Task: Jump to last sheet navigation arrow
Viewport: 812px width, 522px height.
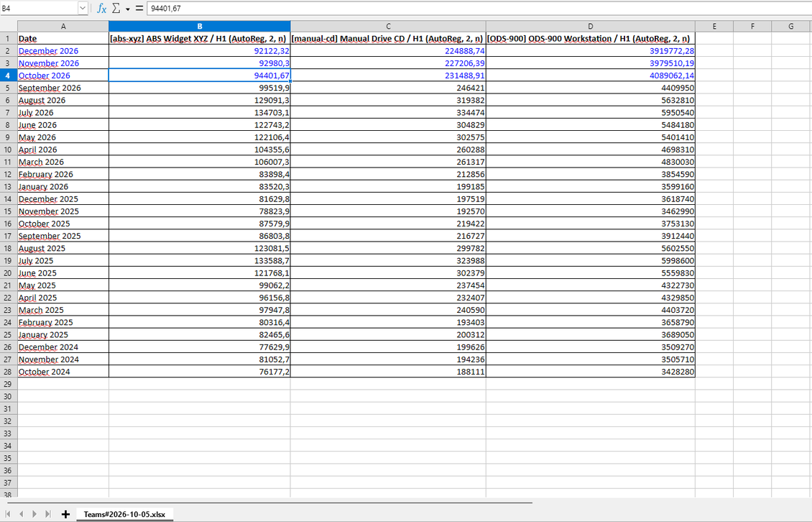Action: click(x=47, y=513)
